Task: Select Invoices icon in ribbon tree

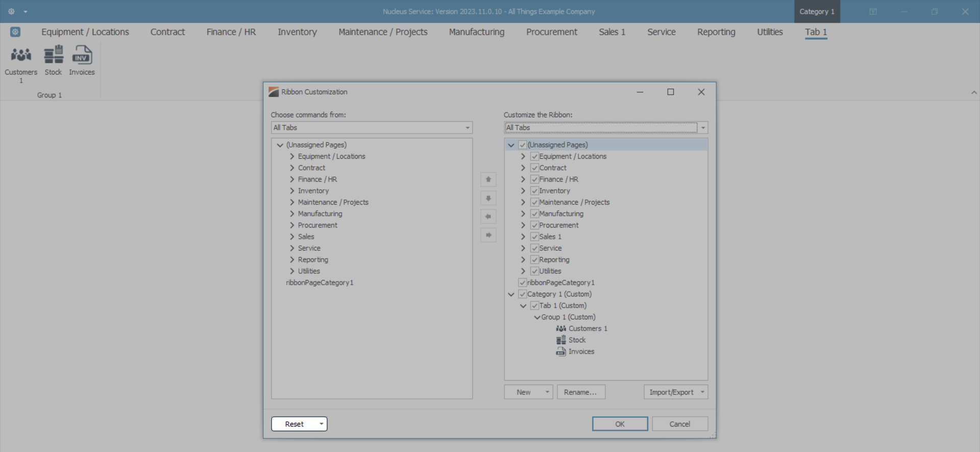Action: point(561,351)
